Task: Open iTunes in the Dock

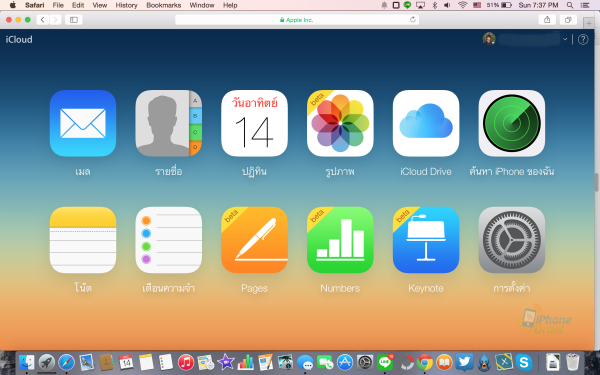Action: (x=186, y=362)
